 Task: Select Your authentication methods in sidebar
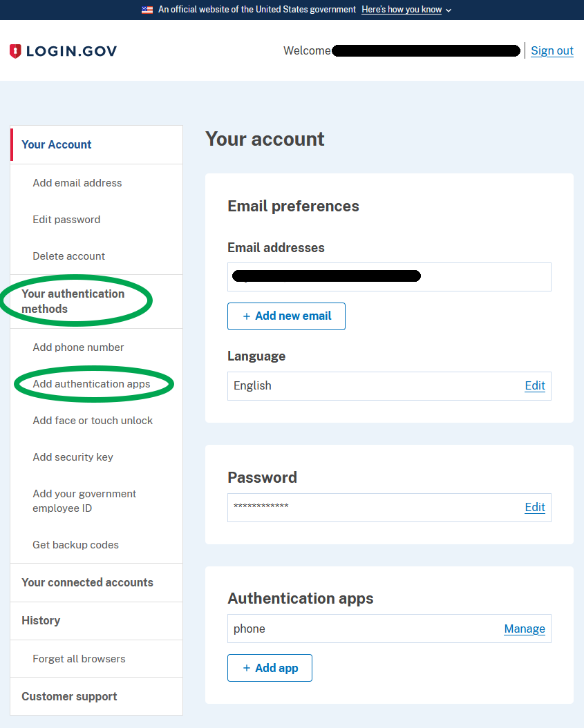click(73, 300)
